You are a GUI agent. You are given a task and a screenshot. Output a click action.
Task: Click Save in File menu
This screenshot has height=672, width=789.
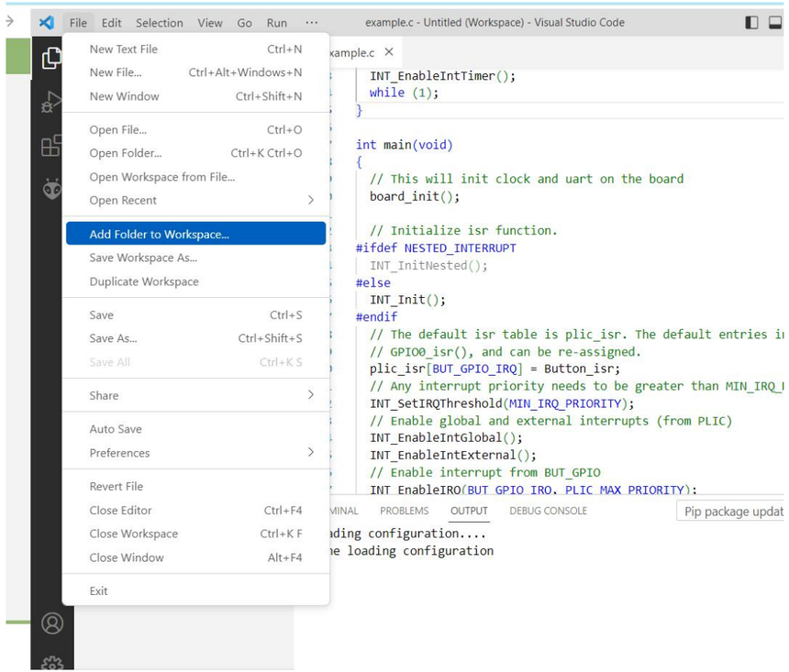(x=195, y=314)
